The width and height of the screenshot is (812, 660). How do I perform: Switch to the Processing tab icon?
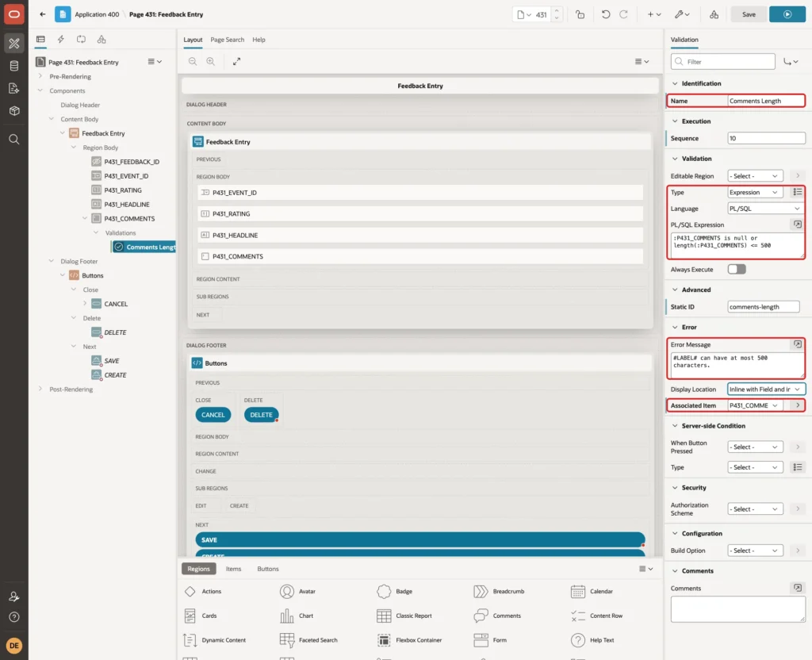(x=81, y=40)
